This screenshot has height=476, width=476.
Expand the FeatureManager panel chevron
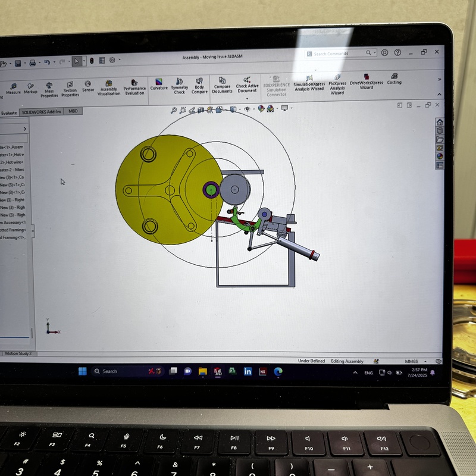tap(24, 129)
